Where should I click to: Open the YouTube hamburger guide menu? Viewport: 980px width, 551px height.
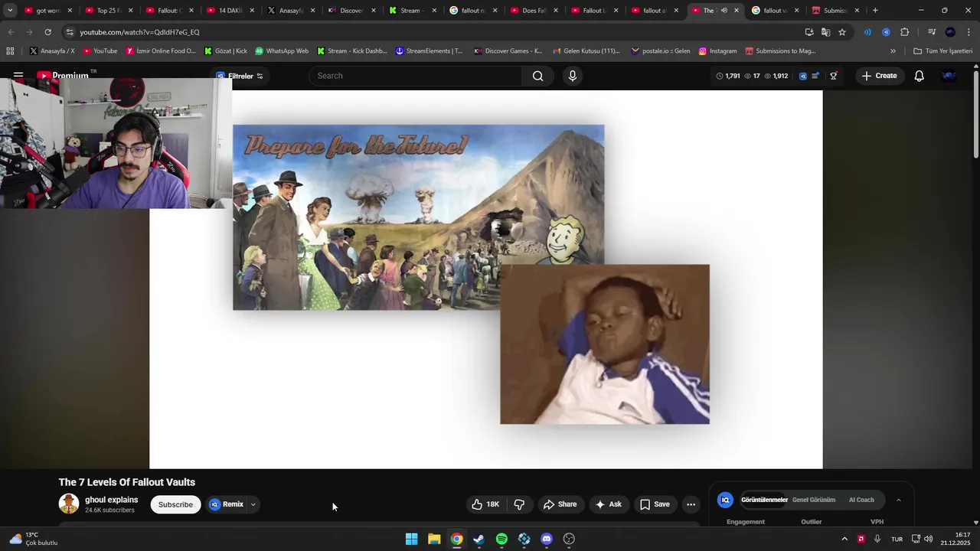pos(18,76)
